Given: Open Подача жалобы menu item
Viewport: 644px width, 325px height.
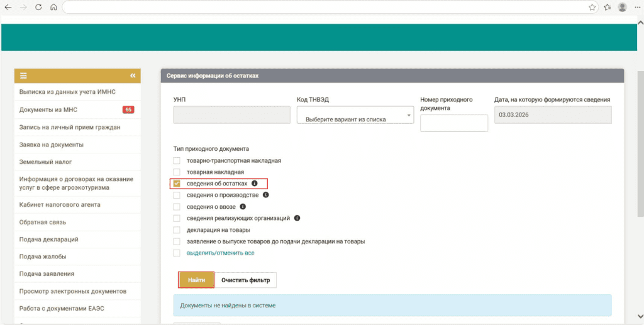Looking at the screenshot, I should coord(77,256).
